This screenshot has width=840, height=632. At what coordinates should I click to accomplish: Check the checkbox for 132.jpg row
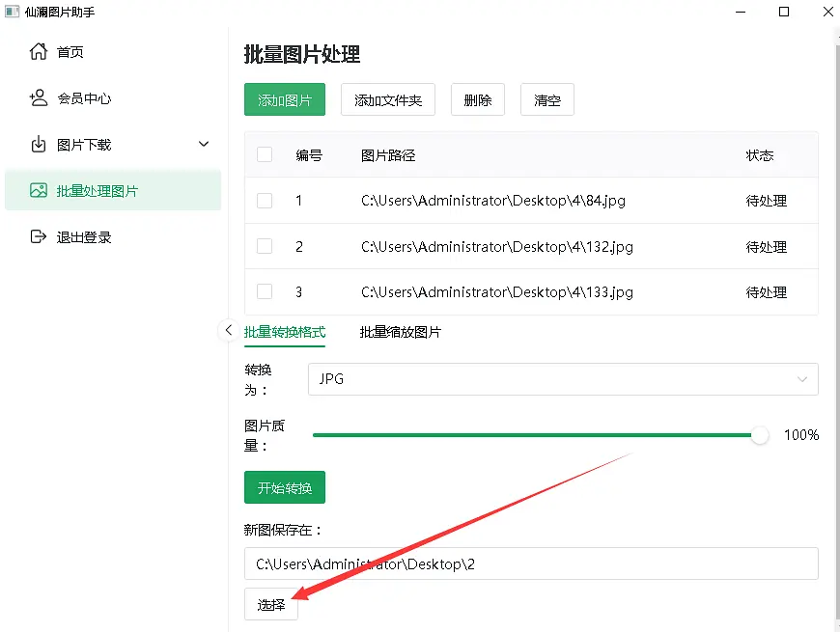[265, 246]
